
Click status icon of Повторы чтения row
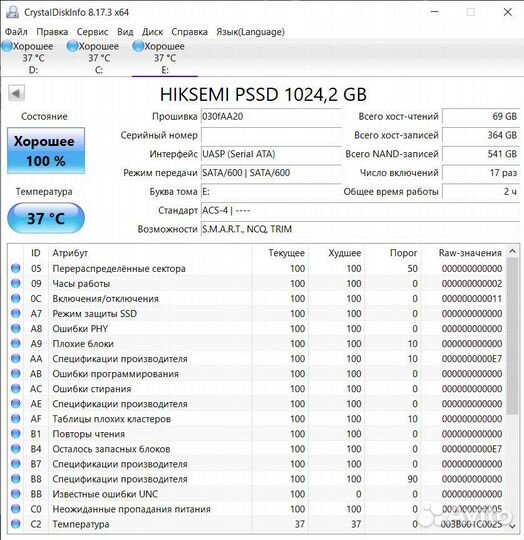[x=16, y=434]
